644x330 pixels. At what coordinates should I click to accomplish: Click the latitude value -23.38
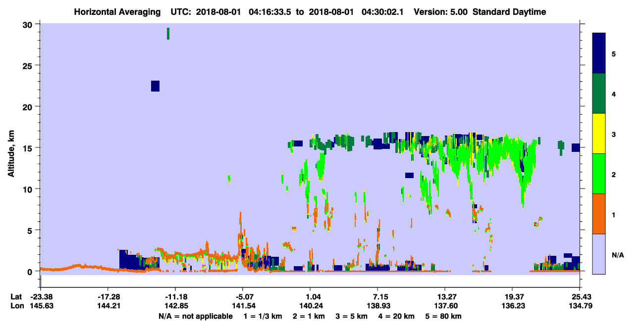coord(41,297)
